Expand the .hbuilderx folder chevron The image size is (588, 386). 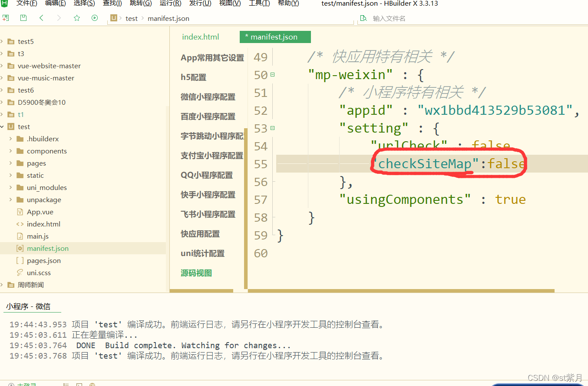coord(10,139)
